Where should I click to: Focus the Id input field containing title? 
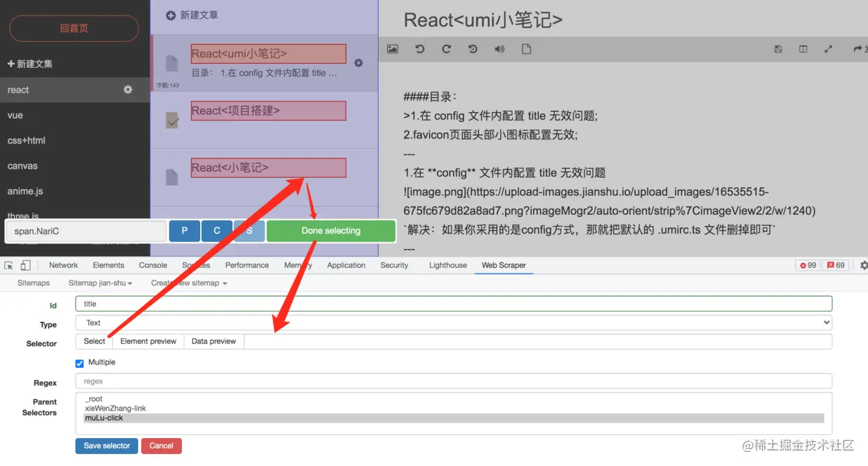coord(454,304)
